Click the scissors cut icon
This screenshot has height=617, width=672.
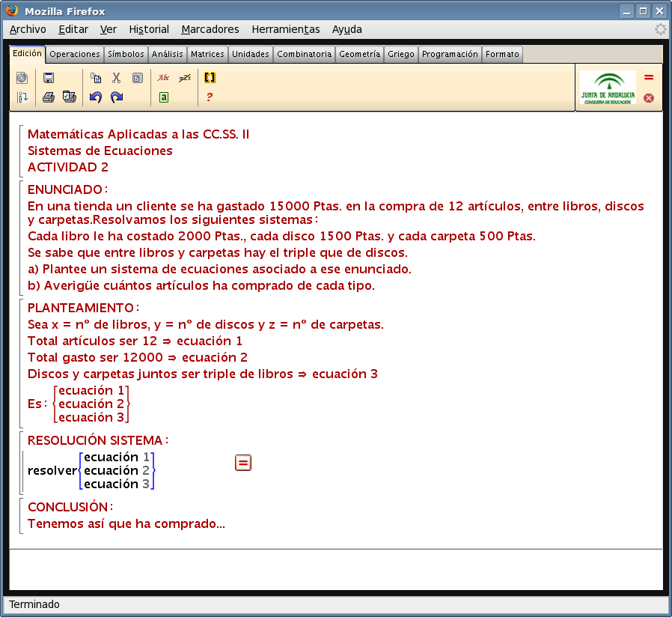pos(116,78)
